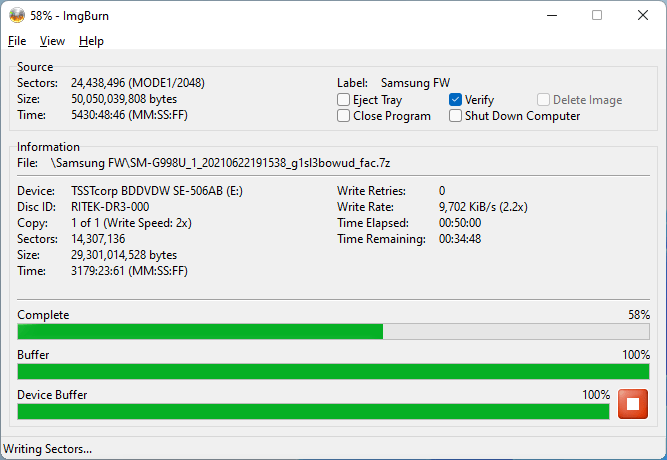This screenshot has width=667, height=460.
Task: Click the red Stop burn button
Action: point(632,405)
